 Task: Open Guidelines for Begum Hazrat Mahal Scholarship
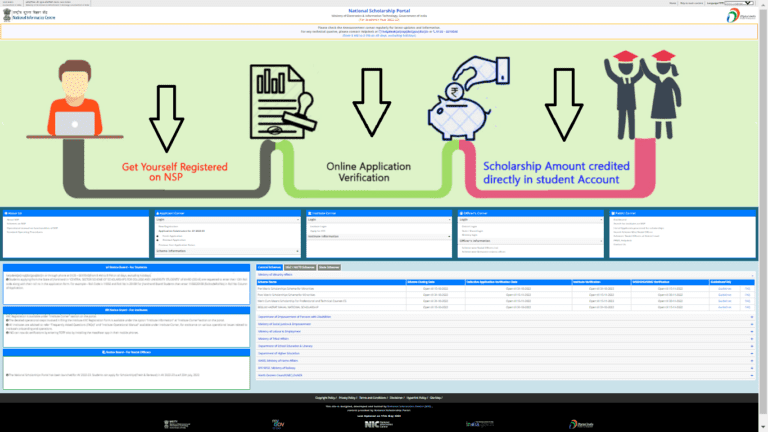coord(724,307)
